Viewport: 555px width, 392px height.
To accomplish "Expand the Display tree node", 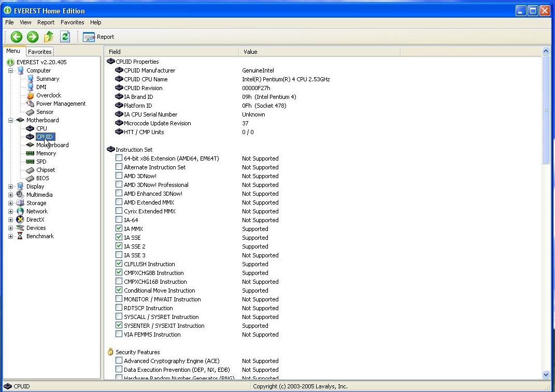I will 10,186.
